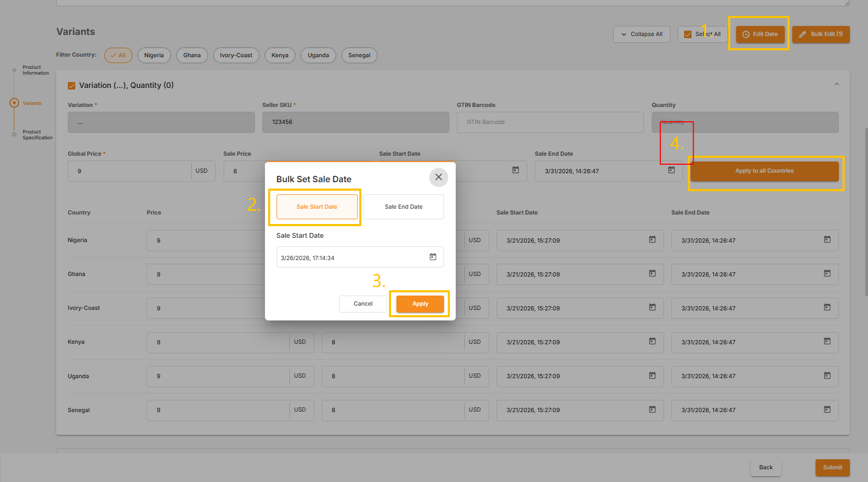Open calendar picker in Bulk Set Sale Date dialog
The width and height of the screenshot is (868, 482).
432,257
